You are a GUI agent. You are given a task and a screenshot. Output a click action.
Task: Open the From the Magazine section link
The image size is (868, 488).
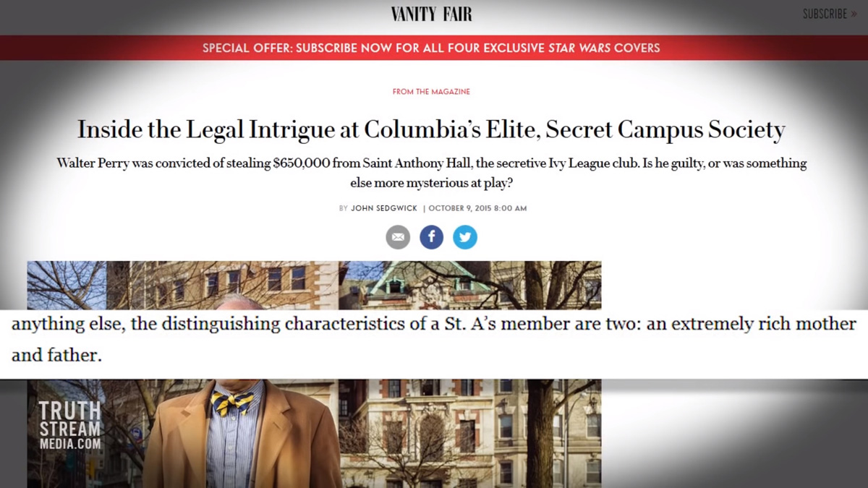(431, 92)
